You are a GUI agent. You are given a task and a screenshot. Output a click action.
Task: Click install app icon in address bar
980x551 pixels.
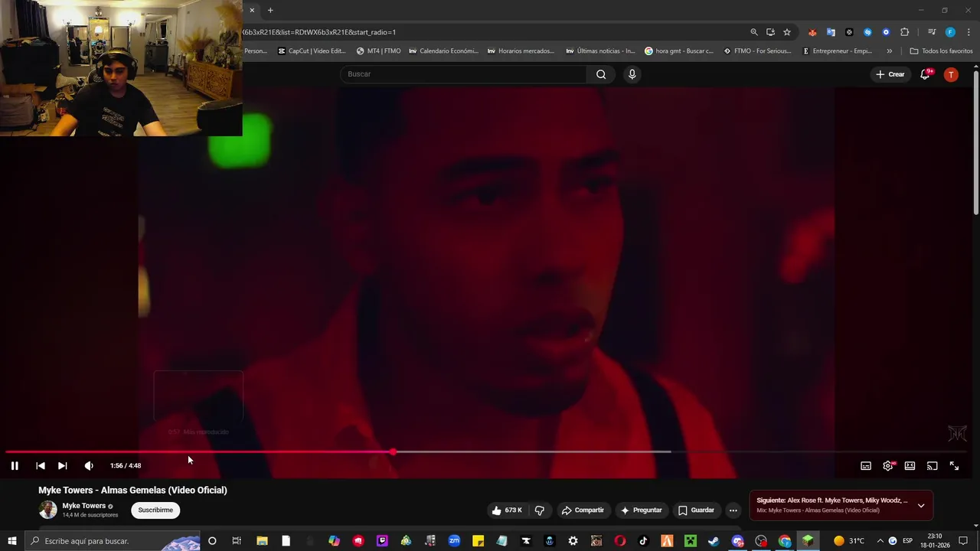point(770,32)
